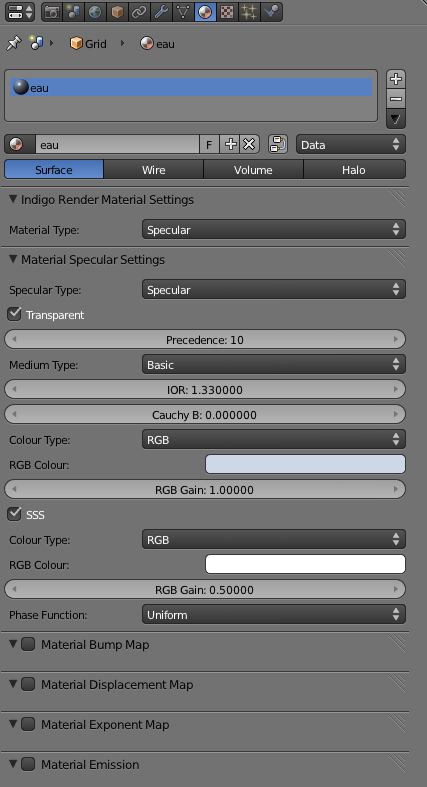Click the light blue RGB Colour swatch
This screenshot has width=427, height=787.
305,464
